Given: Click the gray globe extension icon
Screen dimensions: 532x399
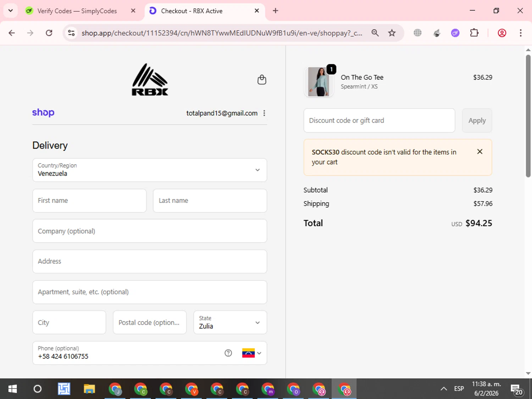Looking at the screenshot, I should 418,33.
